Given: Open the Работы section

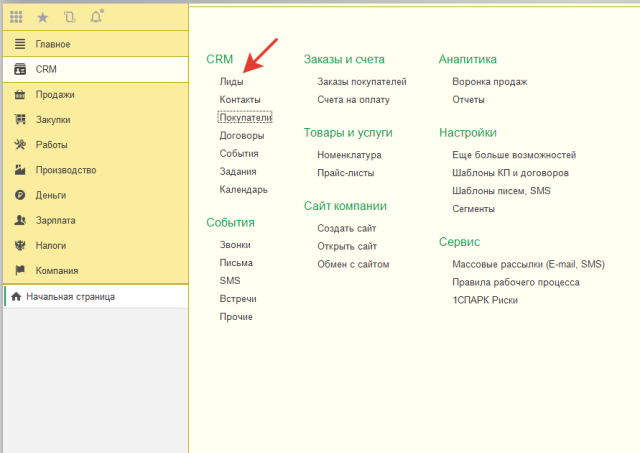Looking at the screenshot, I should pos(96,145).
